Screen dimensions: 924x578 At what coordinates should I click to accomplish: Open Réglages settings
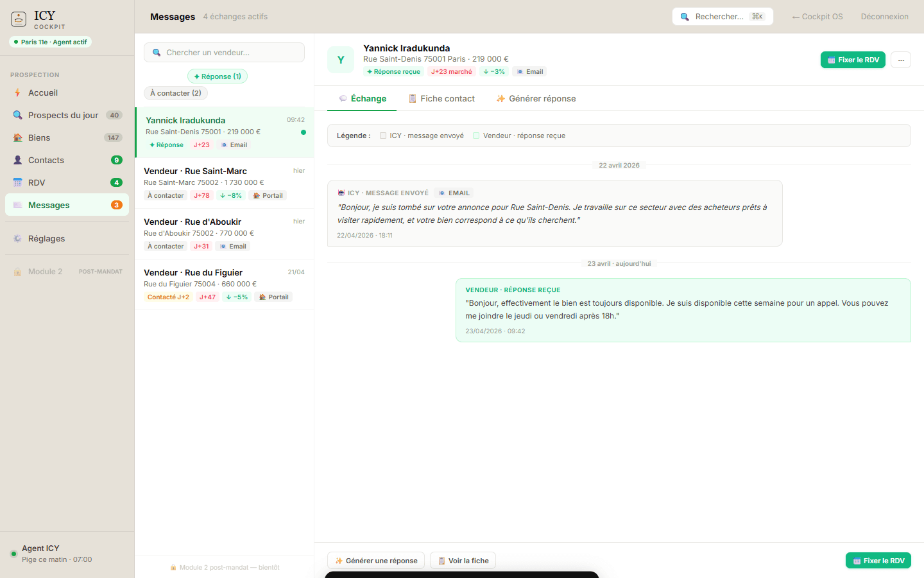[x=46, y=239]
